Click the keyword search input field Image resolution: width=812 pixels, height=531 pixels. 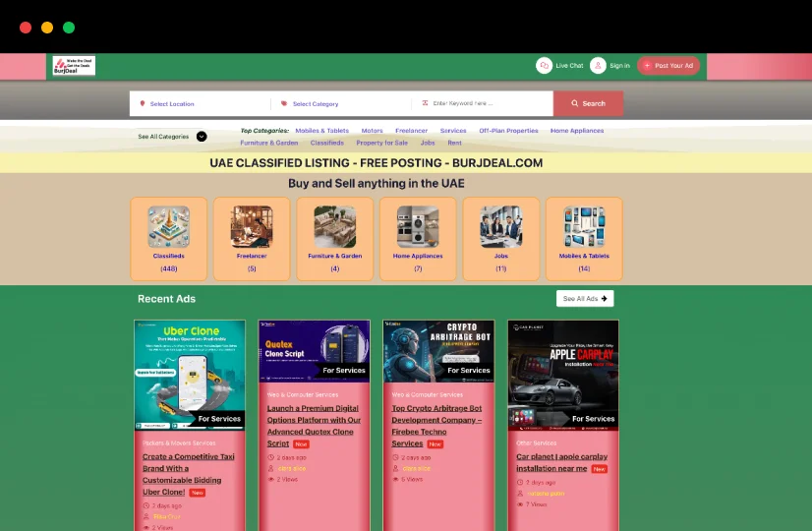point(482,103)
